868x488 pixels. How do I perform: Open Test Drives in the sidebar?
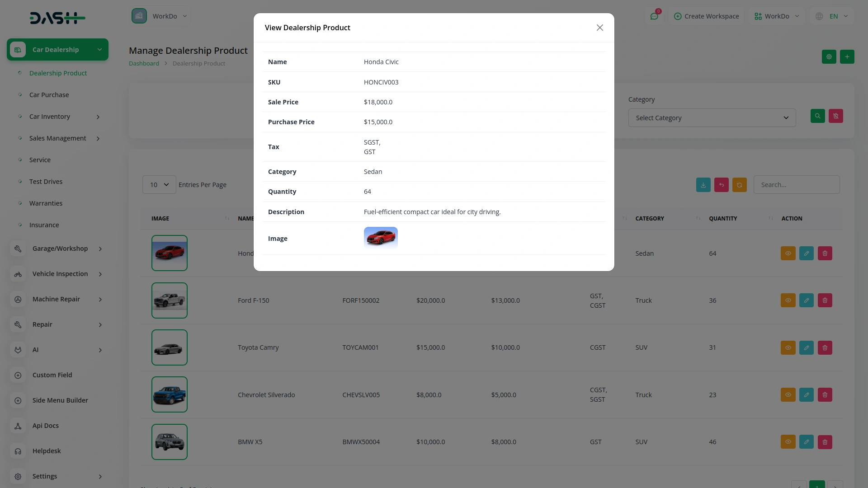(x=46, y=182)
